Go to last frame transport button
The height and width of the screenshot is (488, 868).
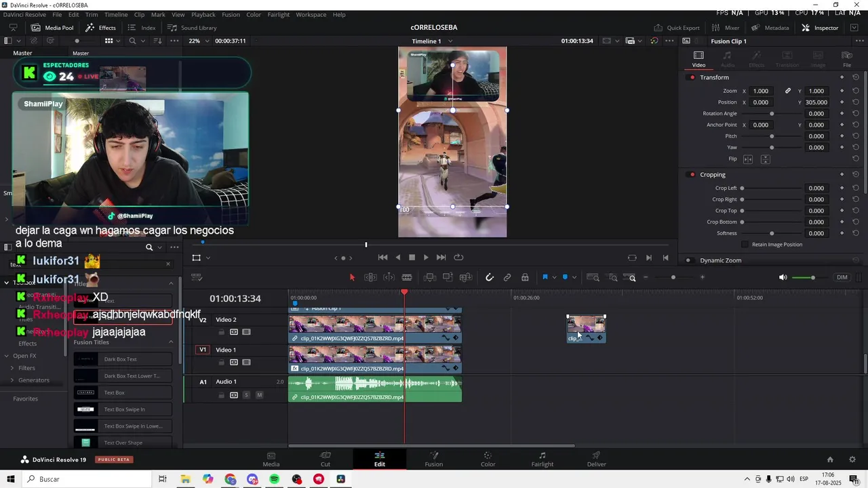441,258
